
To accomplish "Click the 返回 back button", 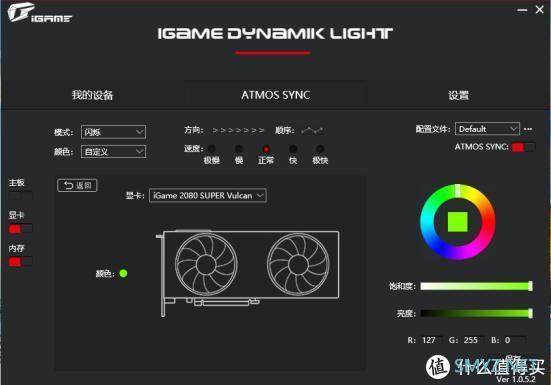I will click(x=77, y=185).
